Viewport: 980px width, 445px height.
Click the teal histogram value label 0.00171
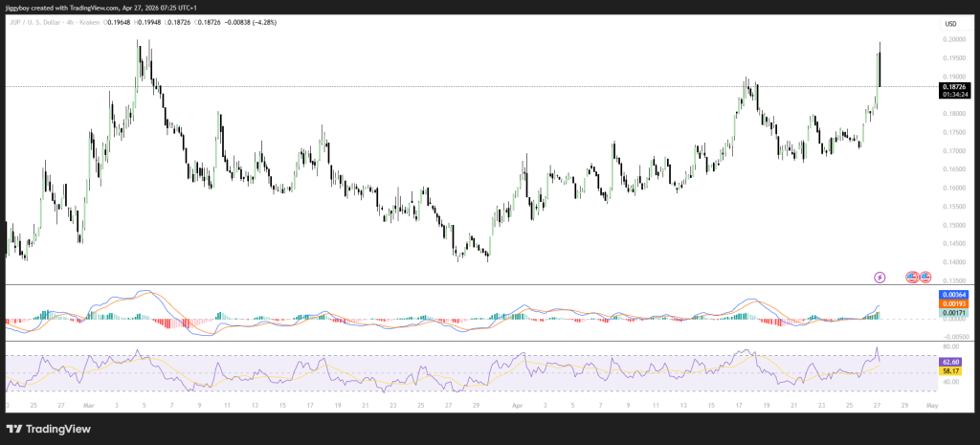click(x=955, y=313)
